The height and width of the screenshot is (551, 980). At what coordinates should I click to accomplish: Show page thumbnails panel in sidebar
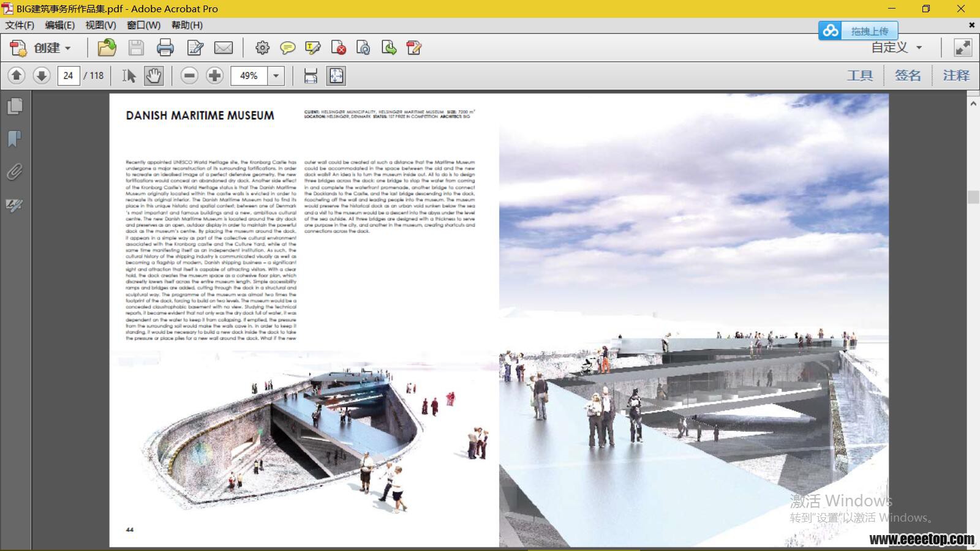coord(15,106)
